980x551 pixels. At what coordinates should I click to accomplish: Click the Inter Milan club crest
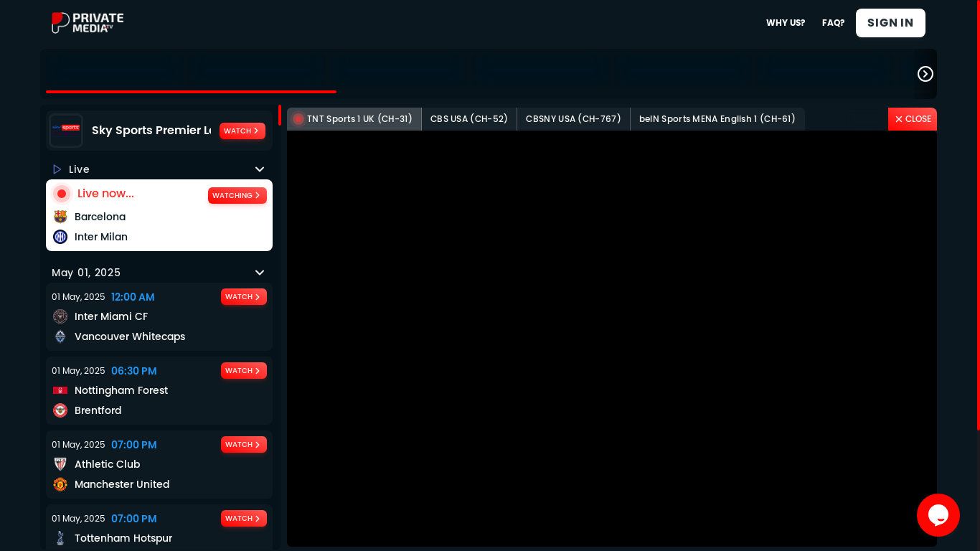(60, 237)
